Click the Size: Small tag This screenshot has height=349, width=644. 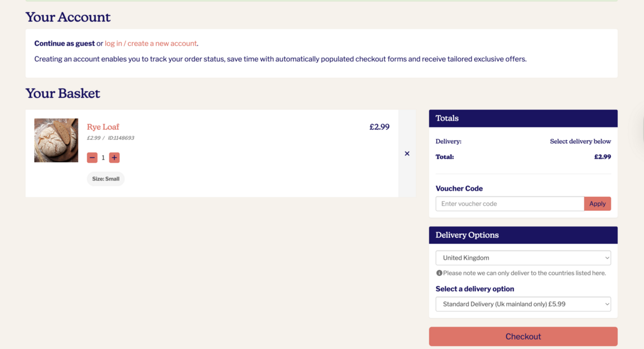[x=105, y=178]
